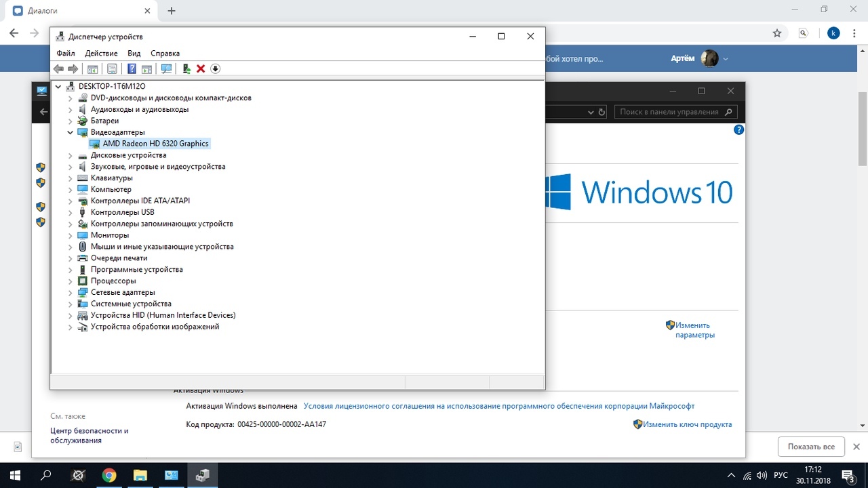This screenshot has width=868, height=488.
Task: Click the update driver toolbar icon
Action: [x=186, y=68]
